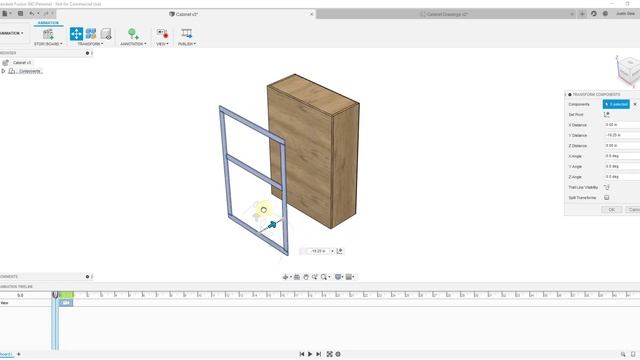Click the New Storyboard icon
640x360 pixels.
[48, 34]
